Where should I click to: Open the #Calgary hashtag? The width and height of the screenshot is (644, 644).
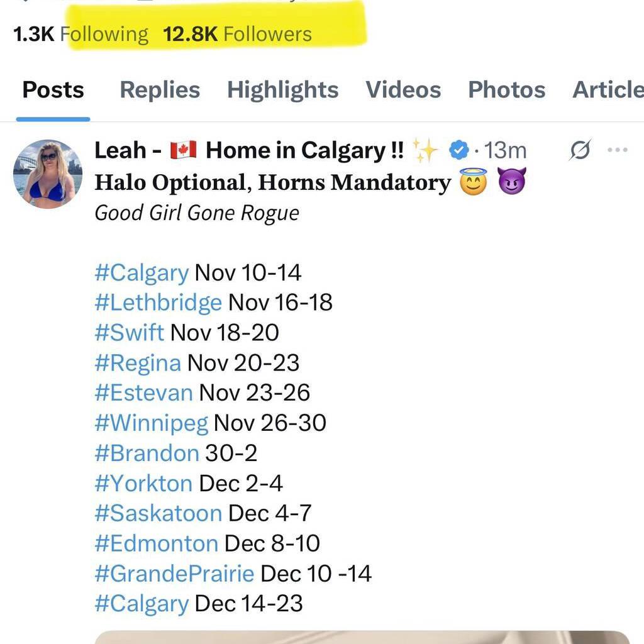pos(141,272)
